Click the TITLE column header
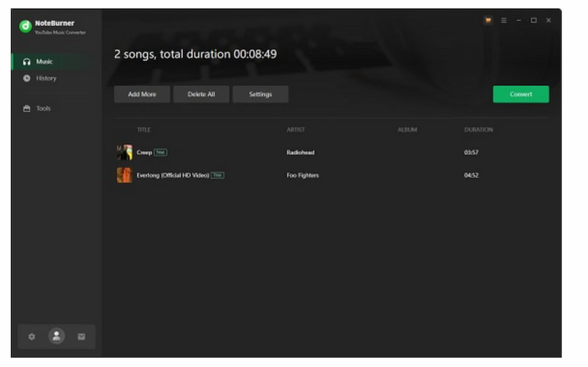The height and width of the screenshot is (367, 588). point(144,130)
